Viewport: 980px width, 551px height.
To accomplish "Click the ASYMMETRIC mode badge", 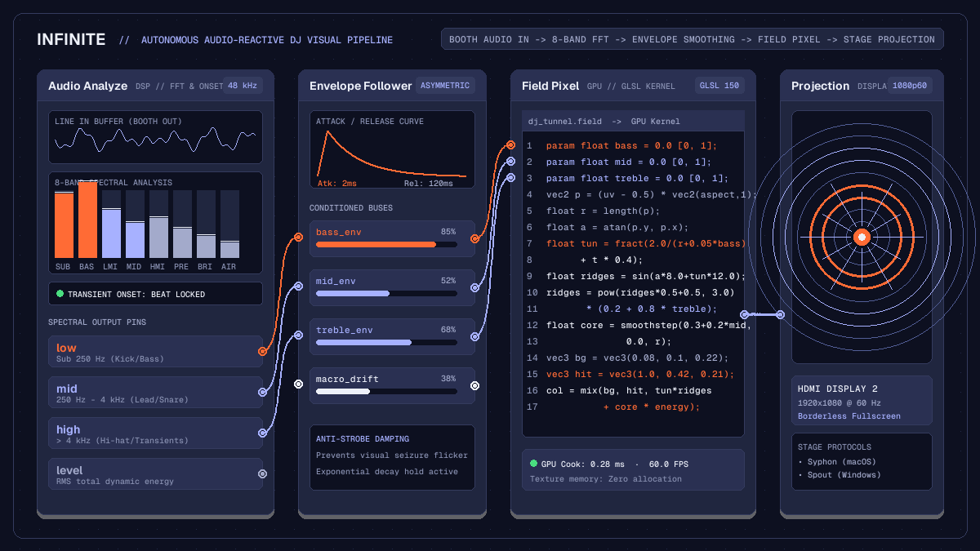I will coord(445,86).
